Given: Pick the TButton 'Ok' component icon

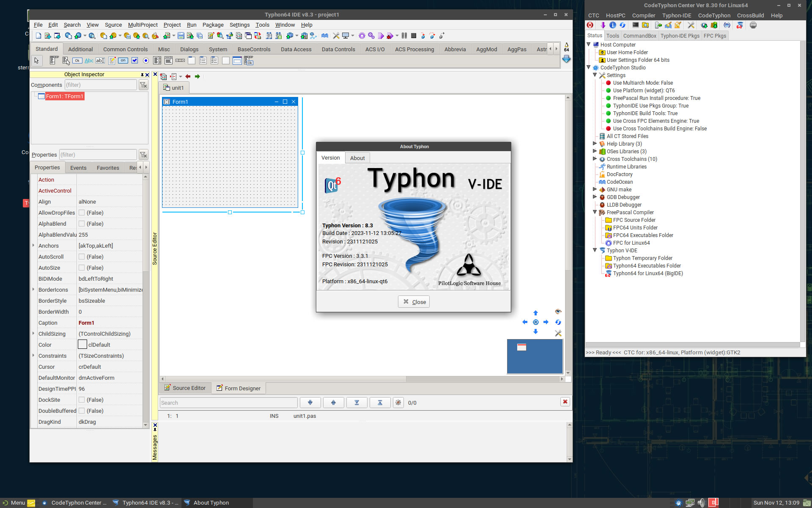Looking at the screenshot, I should [x=77, y=61].
